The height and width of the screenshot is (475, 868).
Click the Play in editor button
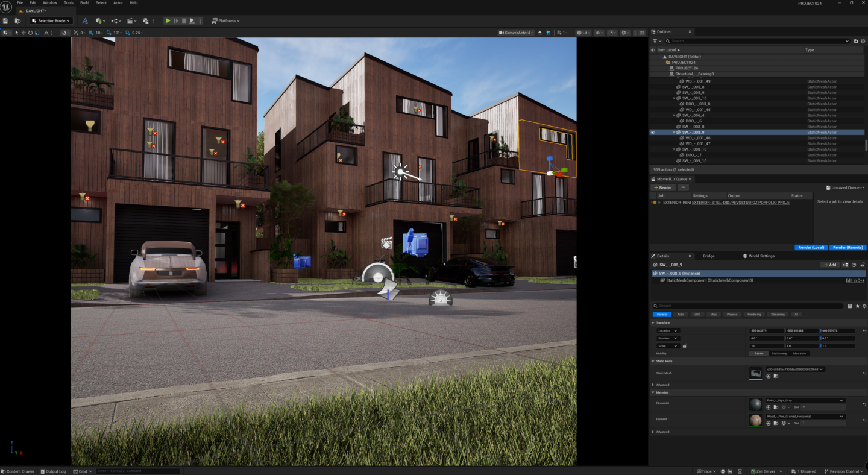(x=168, y=20)
